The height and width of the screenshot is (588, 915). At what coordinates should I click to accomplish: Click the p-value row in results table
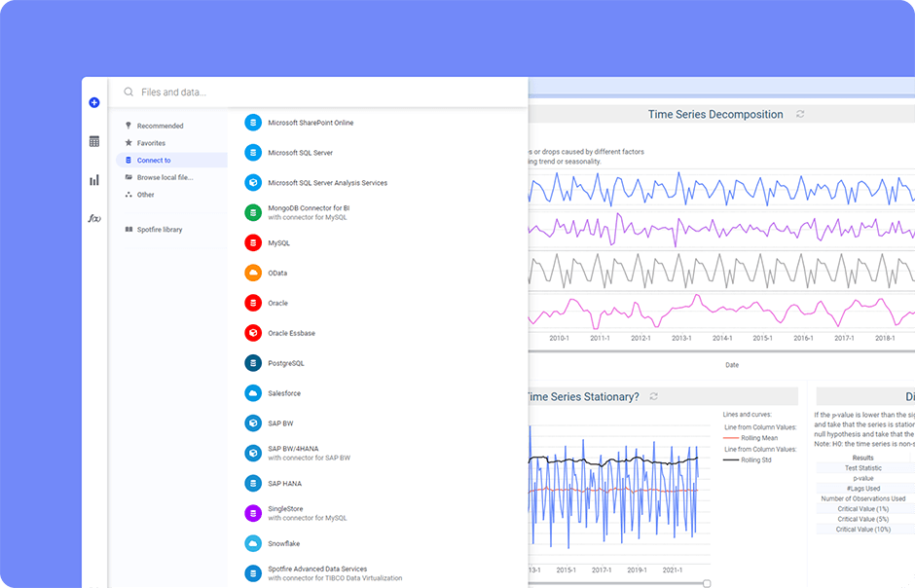(863, 478)
